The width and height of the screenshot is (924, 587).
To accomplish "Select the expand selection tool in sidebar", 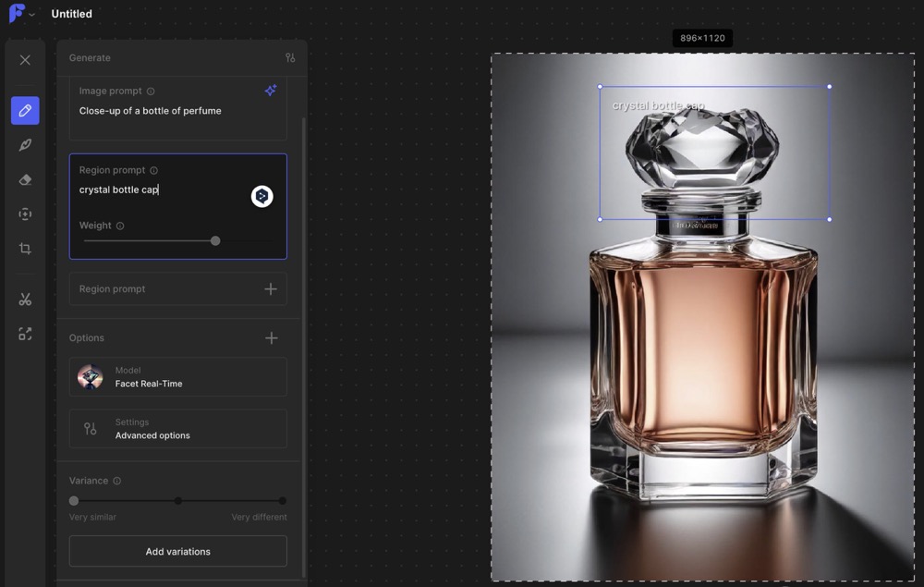I will point(25,214).
